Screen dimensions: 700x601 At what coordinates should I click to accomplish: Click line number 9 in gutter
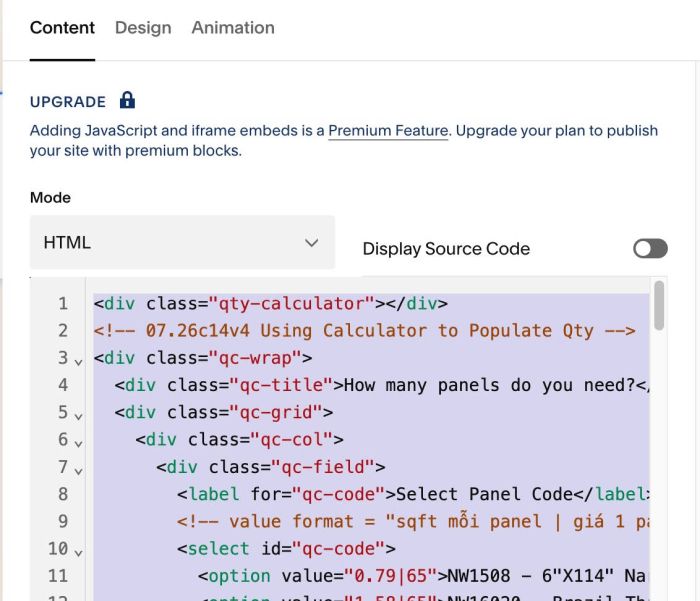coord(63,522)
